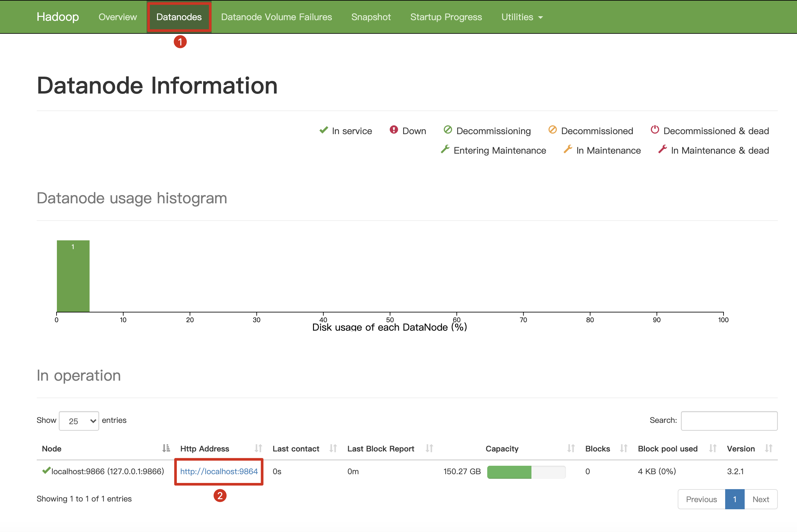Sort the Version column with arrows
The height and width of the screenshot is (532, 797).
tap(768, 449)
